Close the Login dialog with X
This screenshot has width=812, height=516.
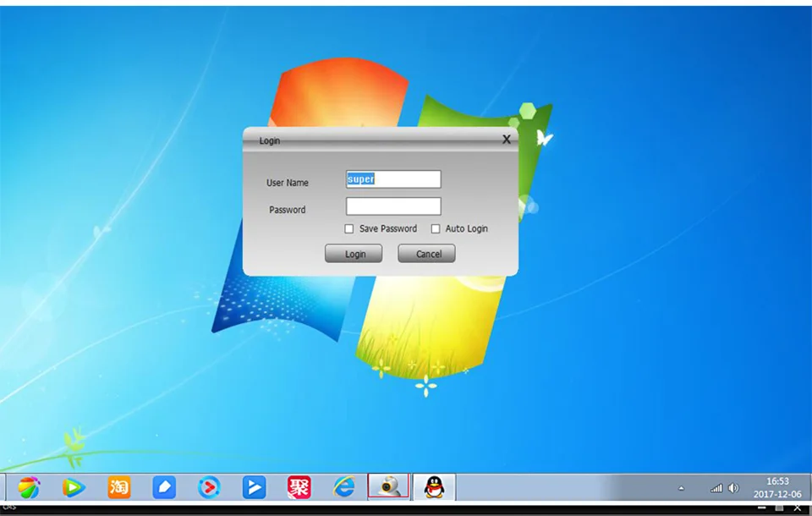(x=507, y=139)
